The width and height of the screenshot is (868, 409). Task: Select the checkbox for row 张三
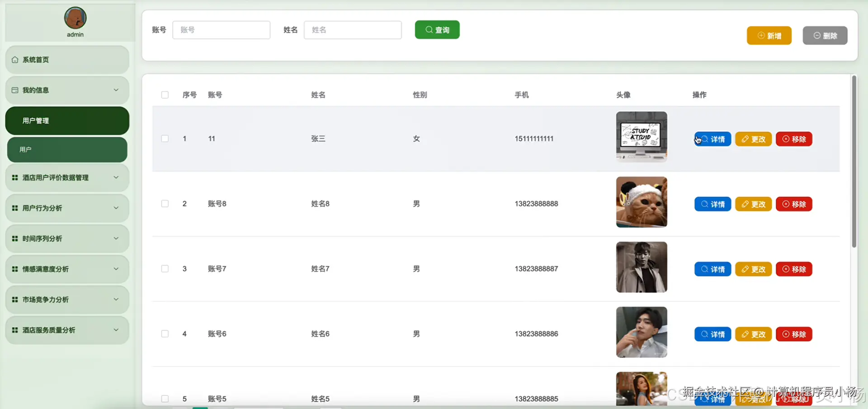[165, 138]
